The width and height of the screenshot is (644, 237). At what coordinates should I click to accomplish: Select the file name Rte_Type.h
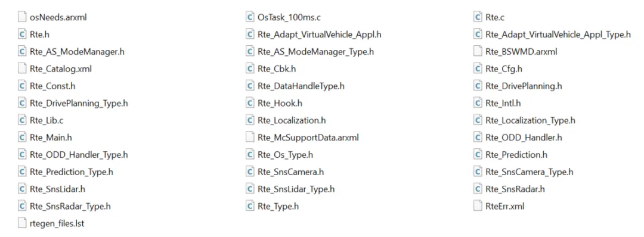click(x=278, y=207)
